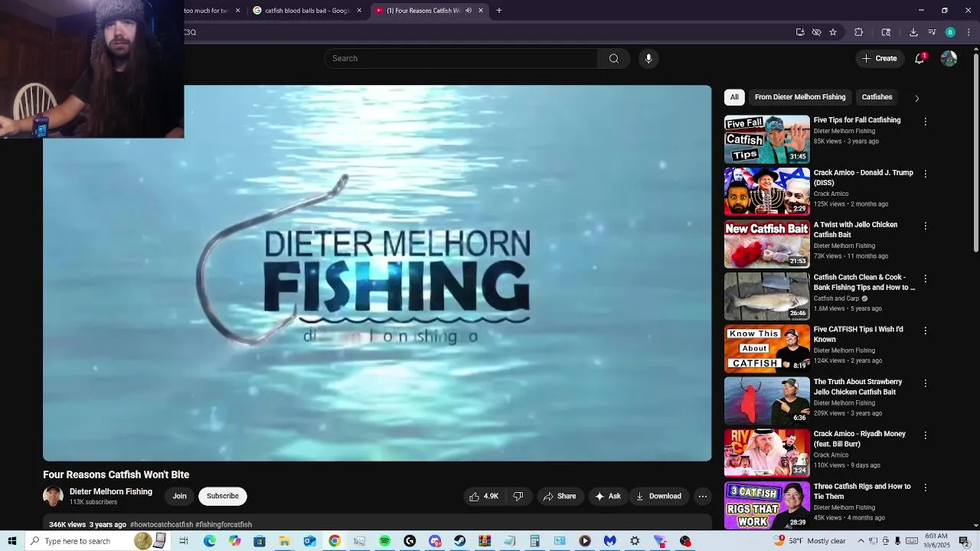Open options for Five CATFISH Tips I Wish
The height and width of the screenshot is (551, 980).
926,331
